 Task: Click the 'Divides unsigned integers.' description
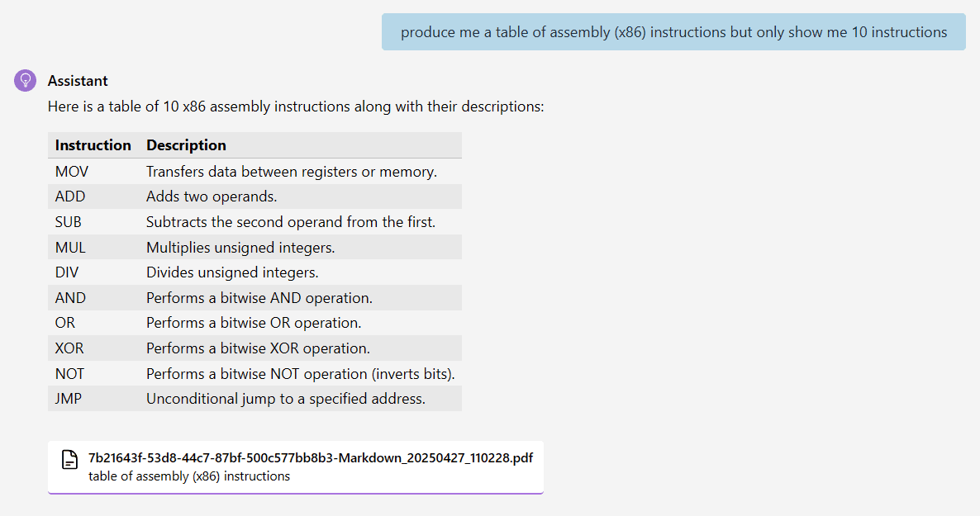[232, 272]
